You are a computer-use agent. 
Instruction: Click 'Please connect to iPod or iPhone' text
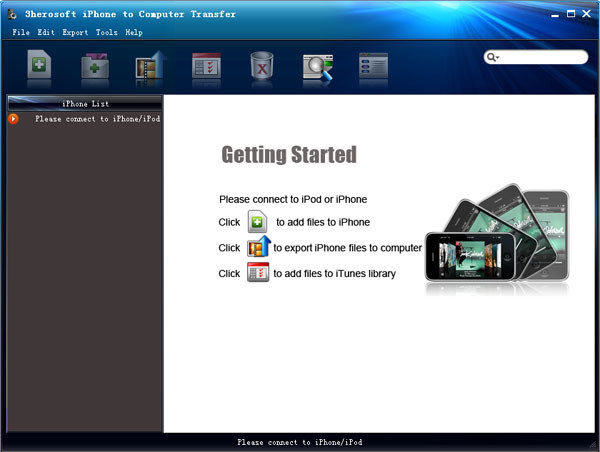[293, 199]
